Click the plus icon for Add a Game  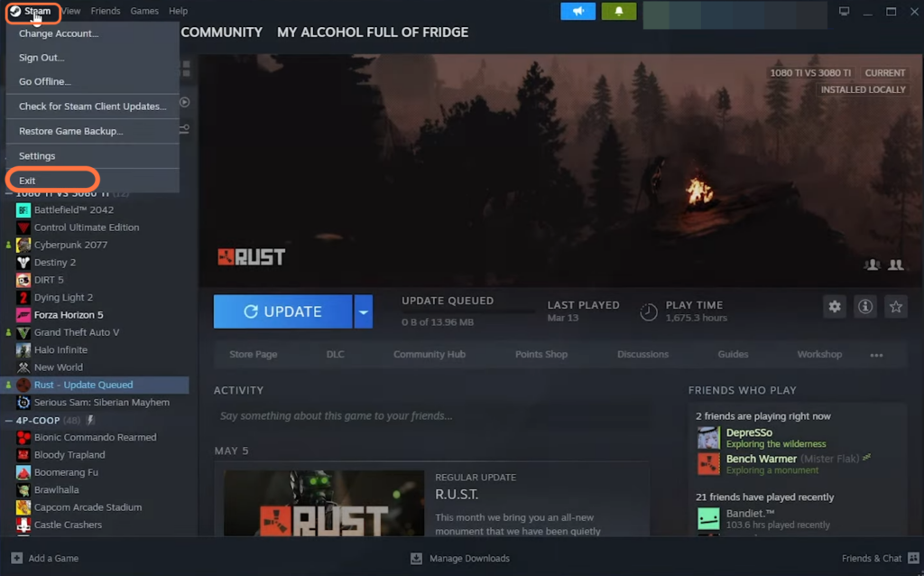coord(16,558)
